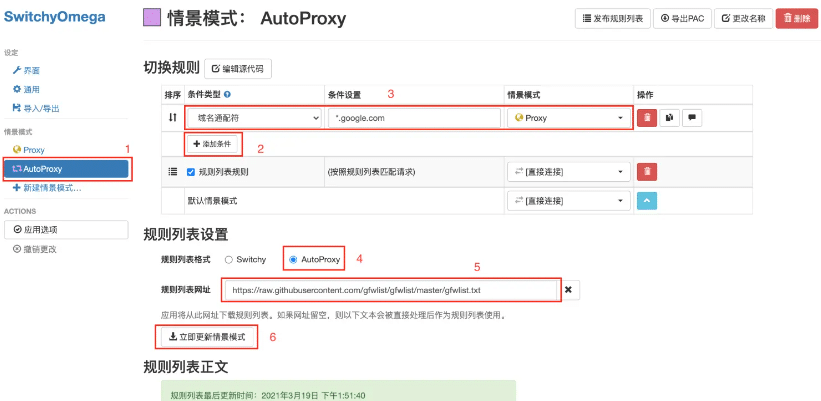This screenshot has height=401, width=821.
Task: Click the 发布规则列表 button
Action: [x=613, y=18]
